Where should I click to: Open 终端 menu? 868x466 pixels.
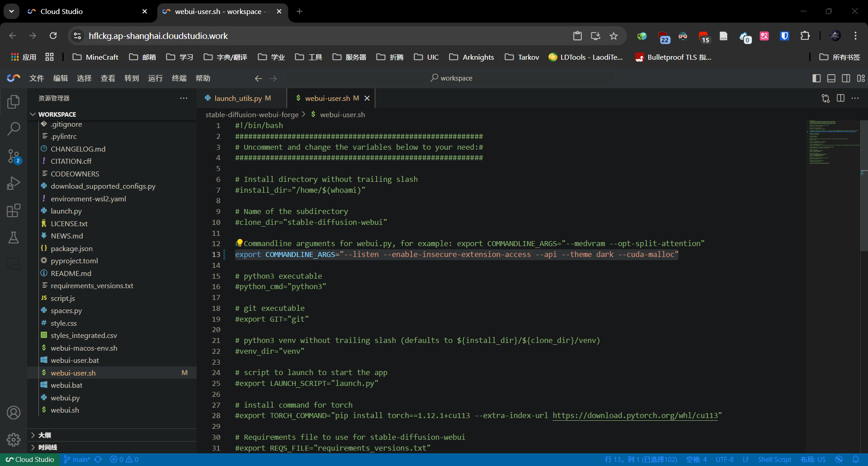[x=179, y=78]
